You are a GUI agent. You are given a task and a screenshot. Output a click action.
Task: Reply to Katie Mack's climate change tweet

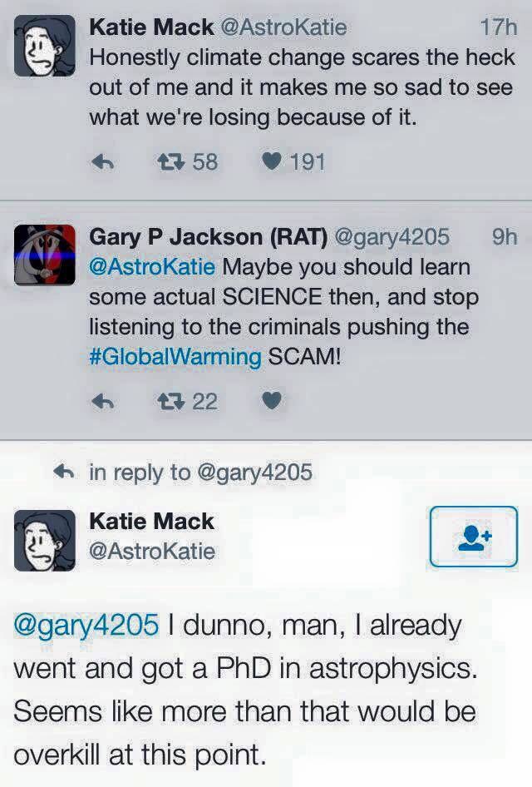tap(101, 161)
